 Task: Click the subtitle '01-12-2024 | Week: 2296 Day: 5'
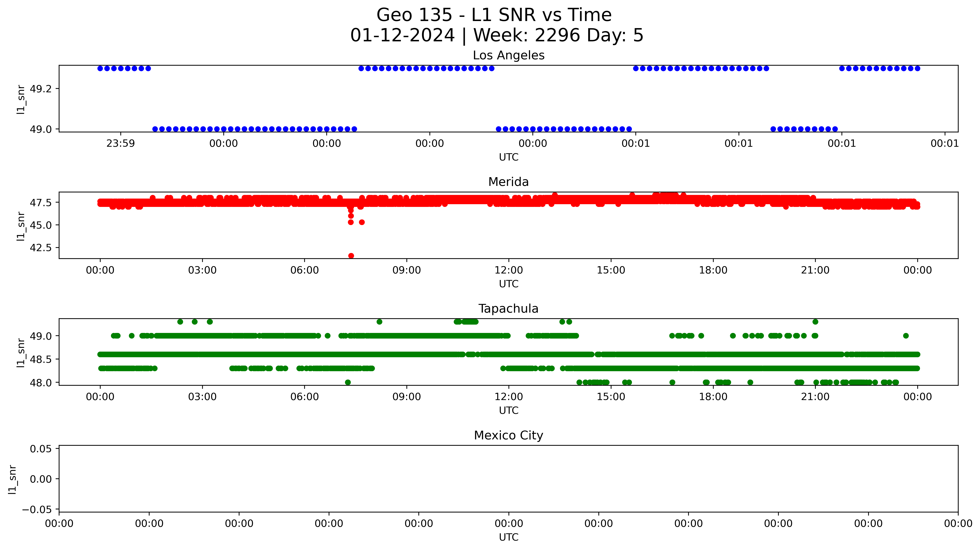(x=497, y=35)
